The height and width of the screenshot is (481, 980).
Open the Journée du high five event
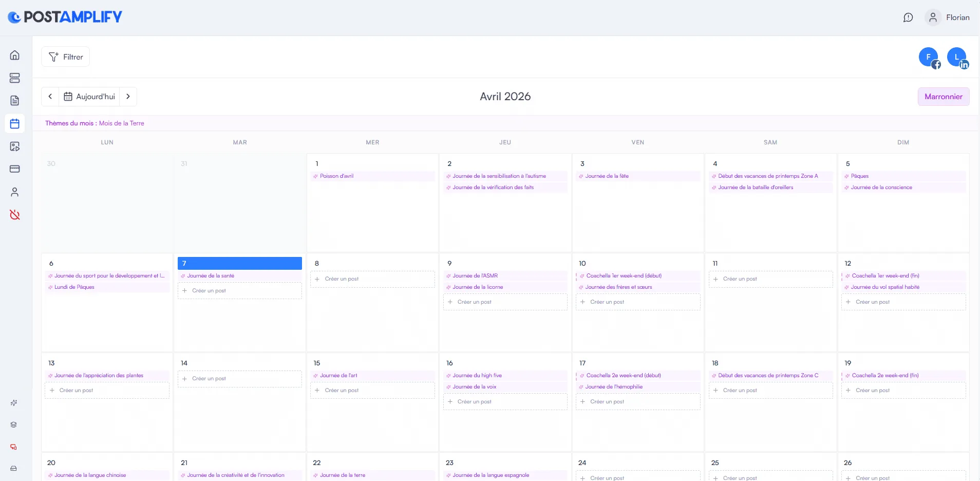(x=505, y=376)
